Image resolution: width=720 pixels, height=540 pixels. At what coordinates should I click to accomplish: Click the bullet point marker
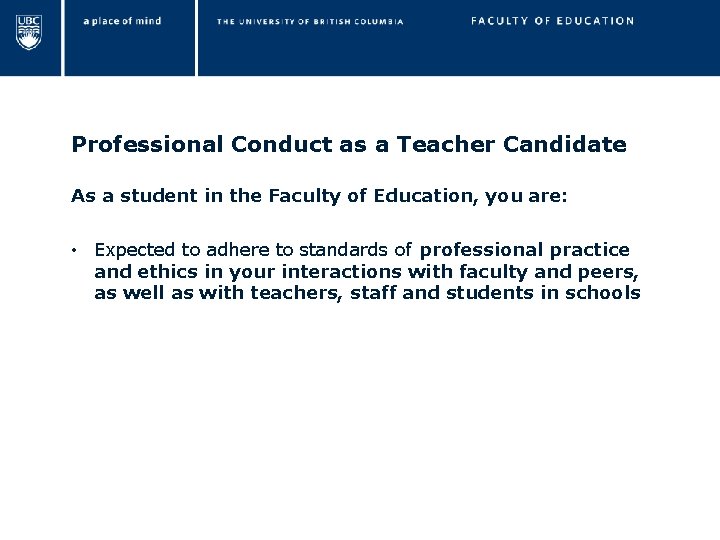tap(74, 251)
